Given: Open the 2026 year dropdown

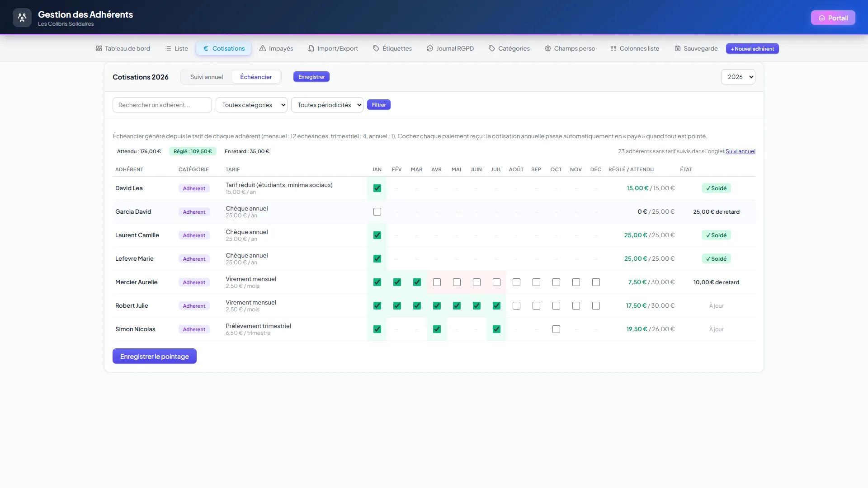Looking at the screenshot, I should 738,77.
